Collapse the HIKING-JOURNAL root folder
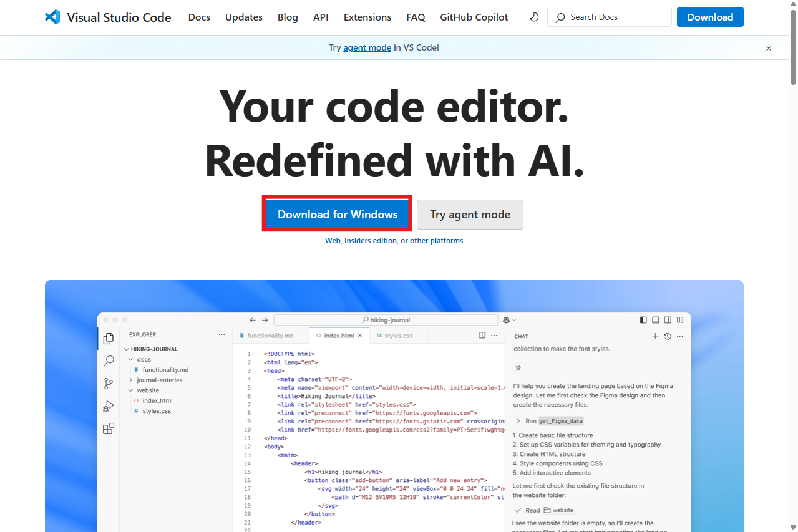The image size is (798, 532). point(127,349)
